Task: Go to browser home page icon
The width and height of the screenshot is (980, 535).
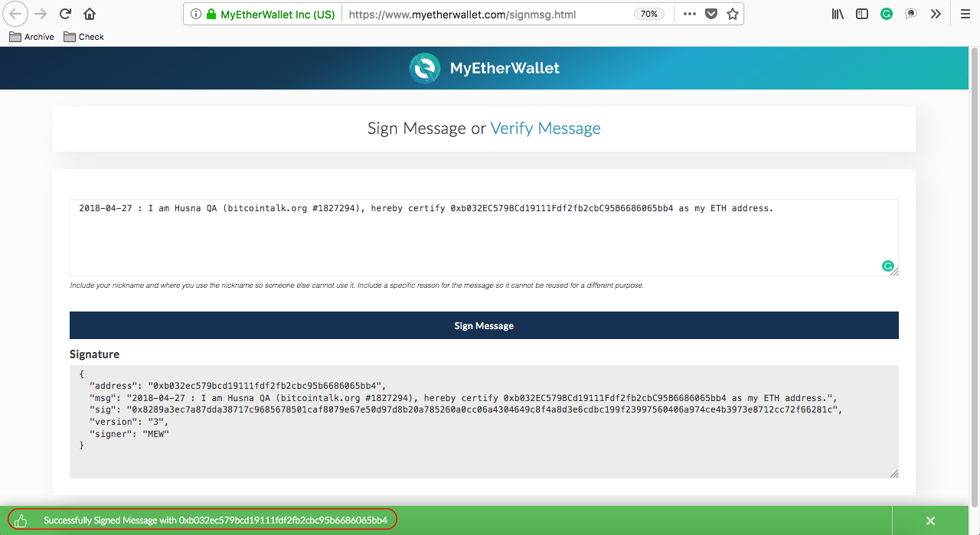Action: [90, 14]
